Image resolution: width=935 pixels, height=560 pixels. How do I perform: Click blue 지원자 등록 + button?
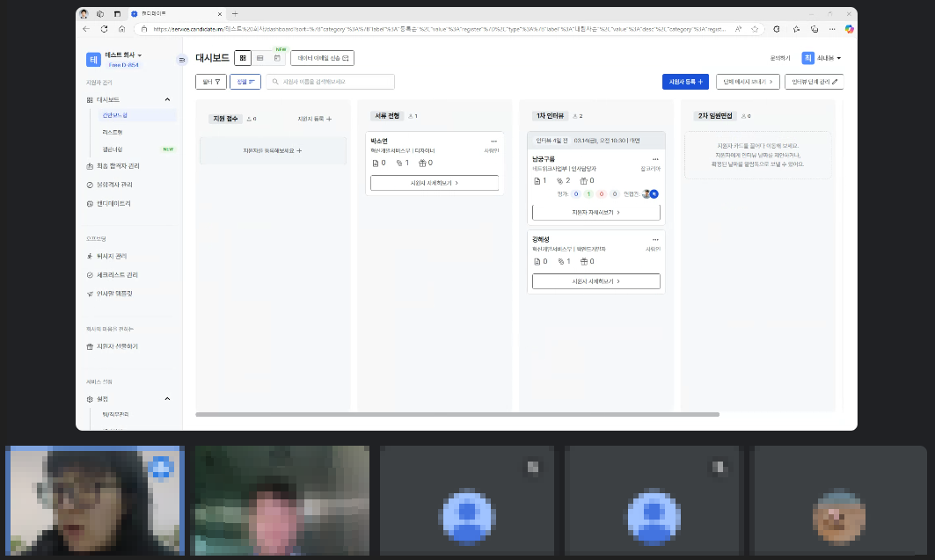685,82
